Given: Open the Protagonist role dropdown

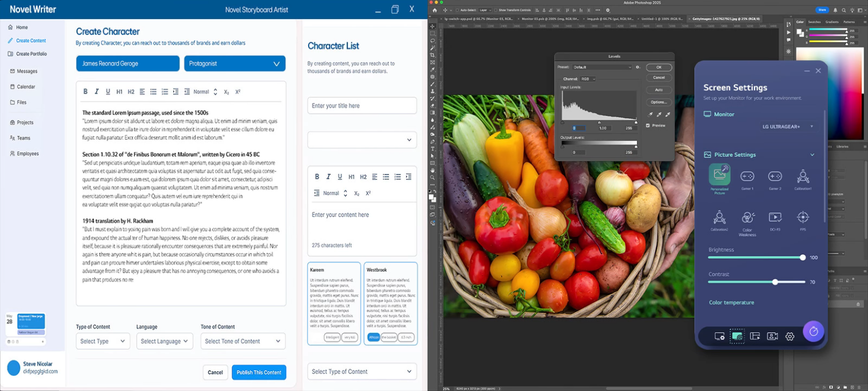Looking at the screenshot, I should (x=234, y=64).
